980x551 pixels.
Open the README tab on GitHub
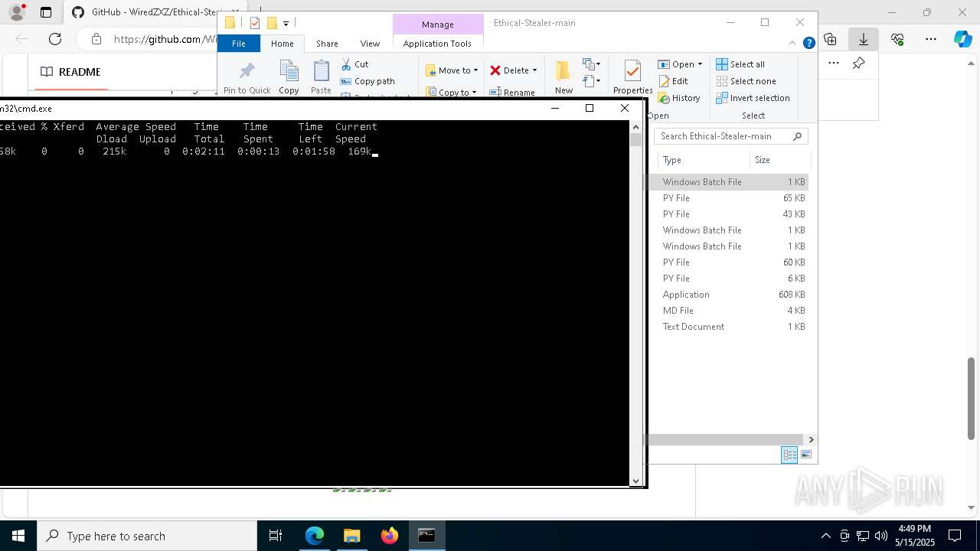pyautogui.click(x=70, y=72)
